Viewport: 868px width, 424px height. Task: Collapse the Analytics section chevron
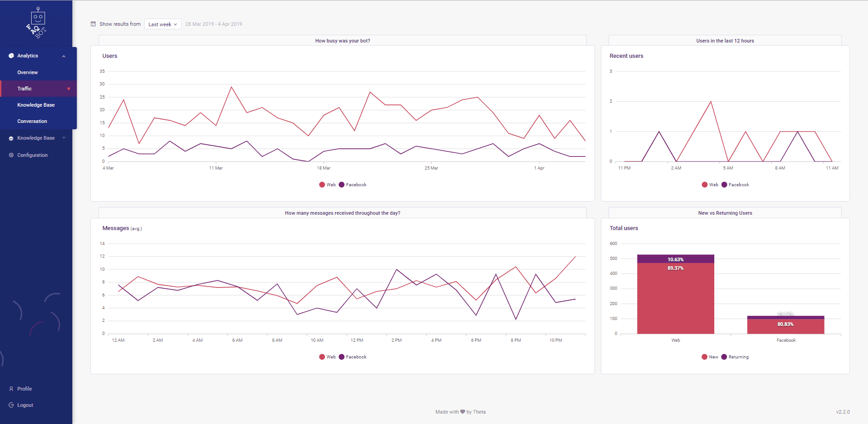pyautogui.click(x=64, y=56)
